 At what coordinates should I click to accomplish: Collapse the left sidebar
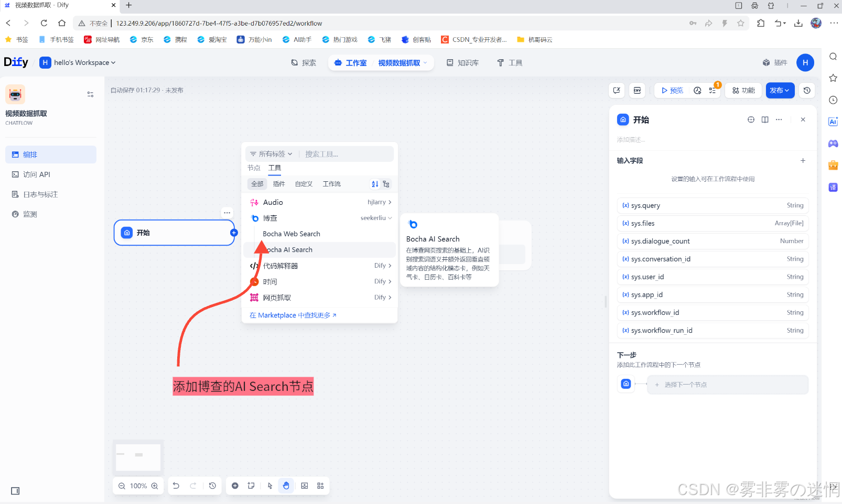click(15, 491)
